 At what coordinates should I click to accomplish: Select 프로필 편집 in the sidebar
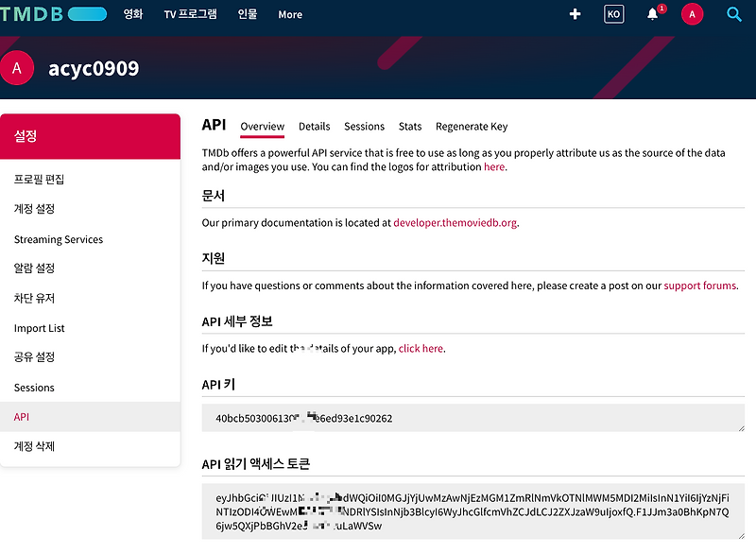tap(39, 180)
